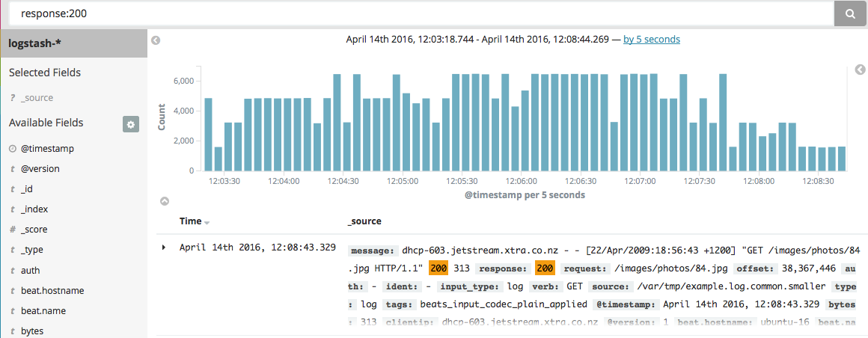Click the April 14th 2016, 12:08:43.329 time cell

pyautogui.click(x=257, y=248)
